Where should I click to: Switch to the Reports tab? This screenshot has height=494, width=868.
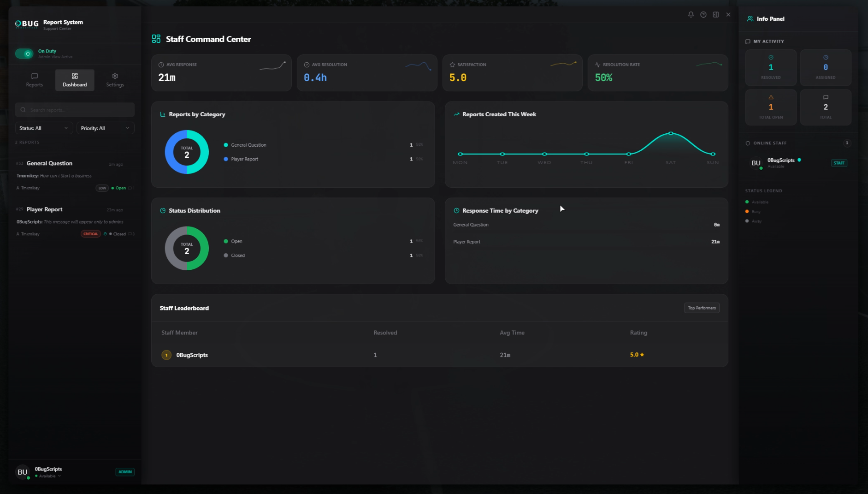click(34, 80)
